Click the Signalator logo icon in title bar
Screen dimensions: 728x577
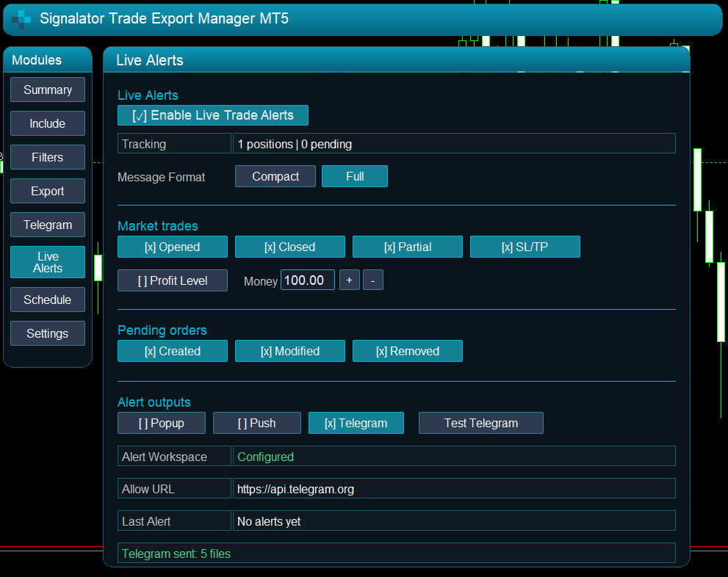21,19
